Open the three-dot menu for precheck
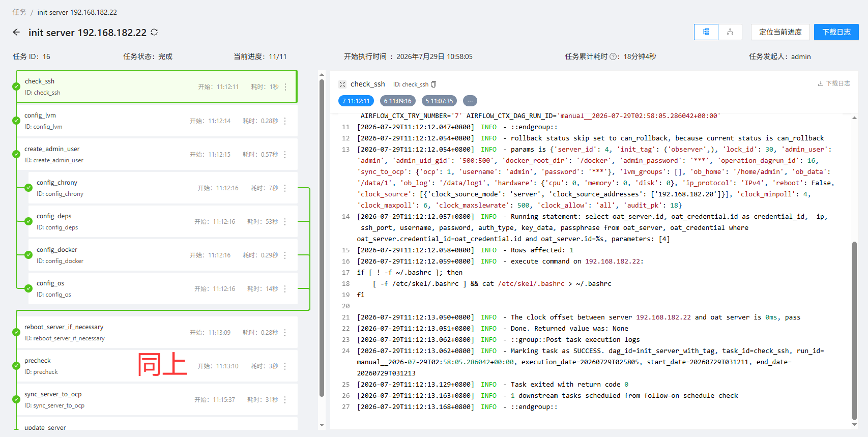Image resolution: width=868 pixels, height=437 pixels. [x=285, y=366]
